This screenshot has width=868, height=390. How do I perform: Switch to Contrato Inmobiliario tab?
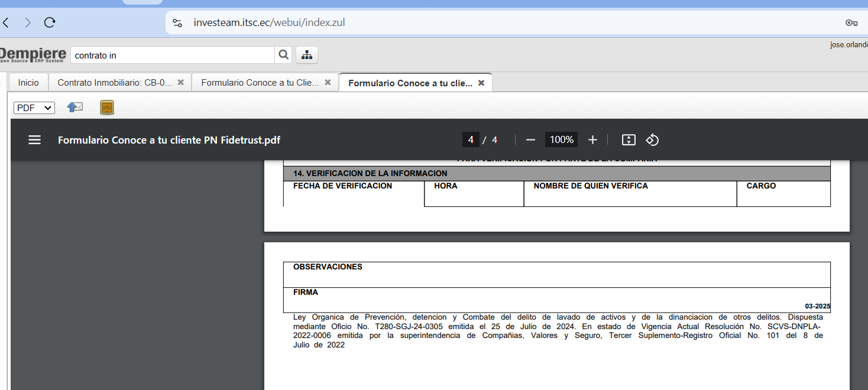(115, 83)
